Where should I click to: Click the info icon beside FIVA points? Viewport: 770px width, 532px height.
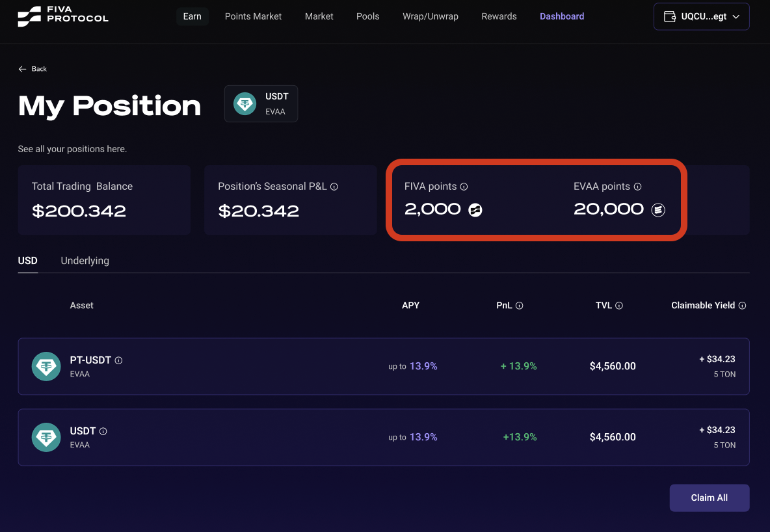[464, 187]
